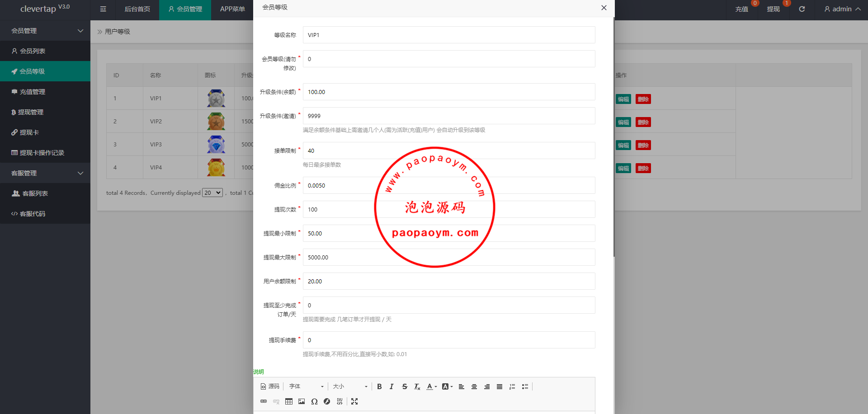Image resolution: width=868 pixels, height=414 pixels.
Task: Insert a special character with the omega icon
Action: coord(314,401)
